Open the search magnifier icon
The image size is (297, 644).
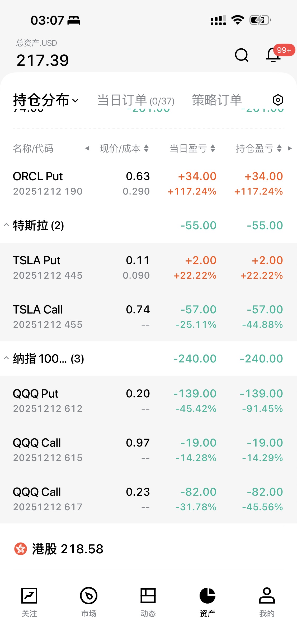point(242,55)
